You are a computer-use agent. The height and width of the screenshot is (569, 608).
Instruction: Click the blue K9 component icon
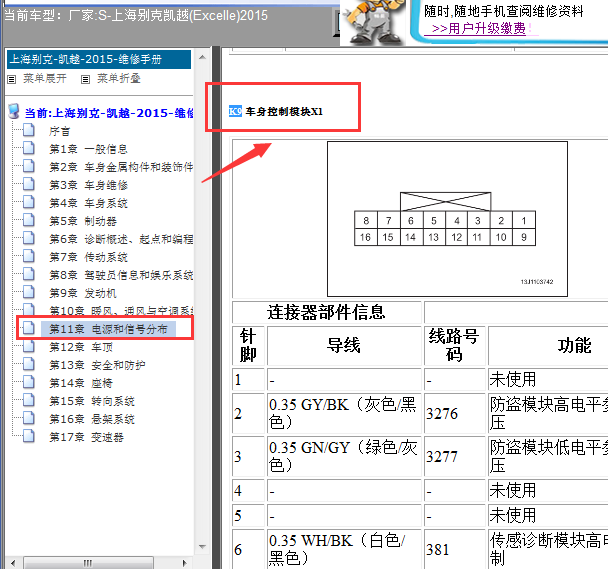[235, 111]
